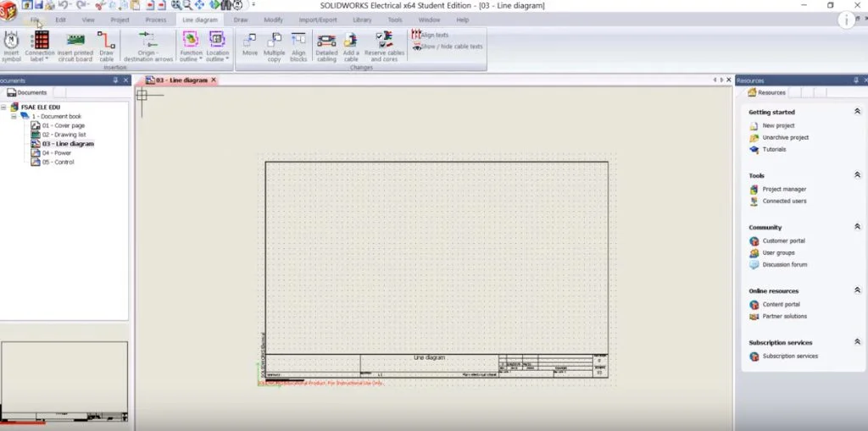This screenshot has width=868, height=431.
Task: Click the blue pan arrows icon
Action: [199, 5]
